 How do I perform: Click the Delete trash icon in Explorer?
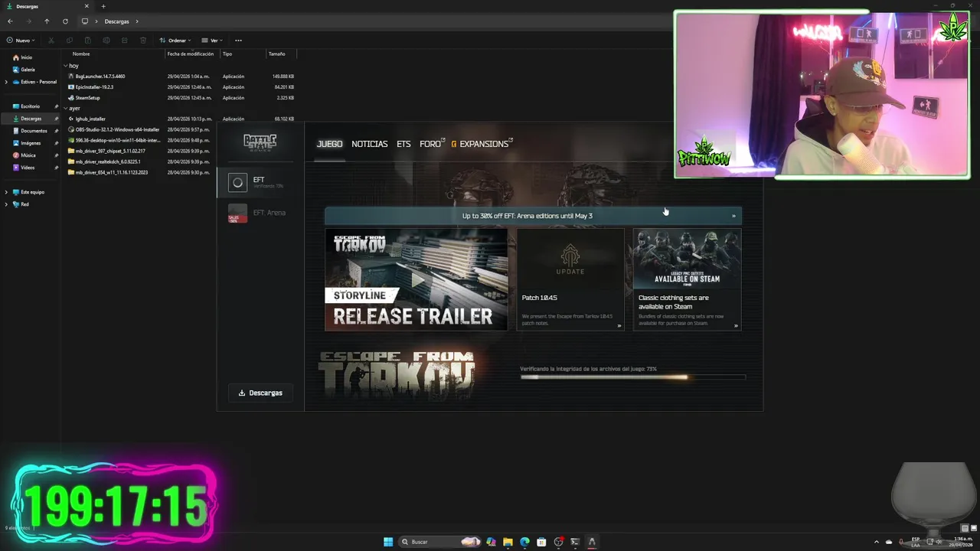tap(142, 41)
